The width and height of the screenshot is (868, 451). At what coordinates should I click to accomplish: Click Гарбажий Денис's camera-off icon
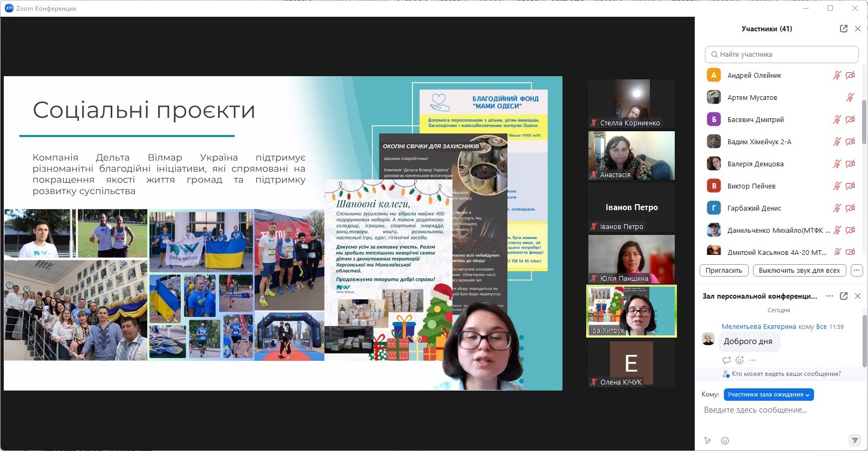[850, 208]
